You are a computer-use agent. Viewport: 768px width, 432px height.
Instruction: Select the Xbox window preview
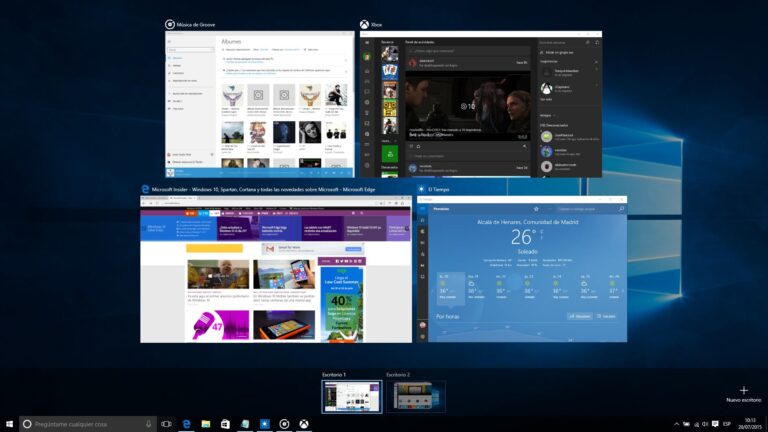point(481,104)
